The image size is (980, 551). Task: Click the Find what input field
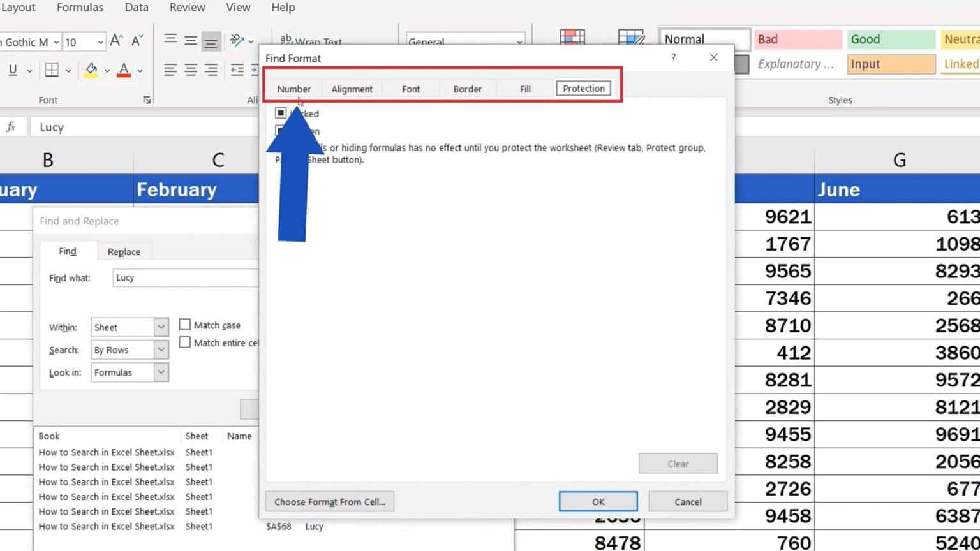coord(185,277)
